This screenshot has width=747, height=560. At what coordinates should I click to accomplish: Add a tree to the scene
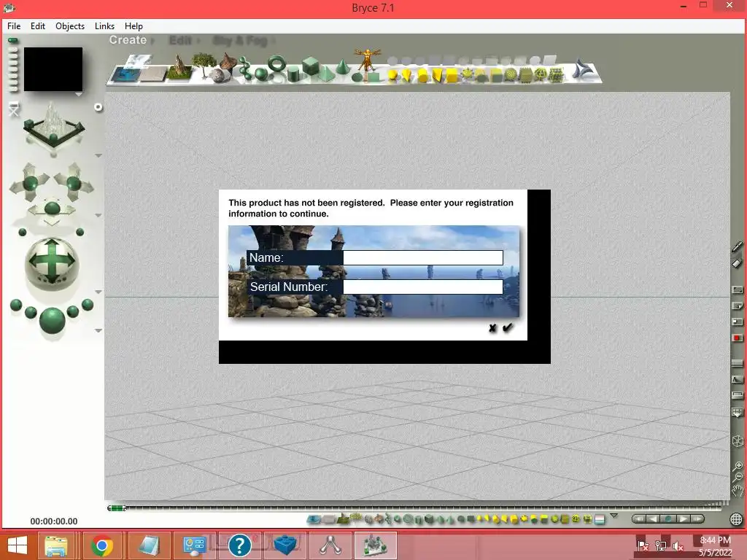click(204, 64)
